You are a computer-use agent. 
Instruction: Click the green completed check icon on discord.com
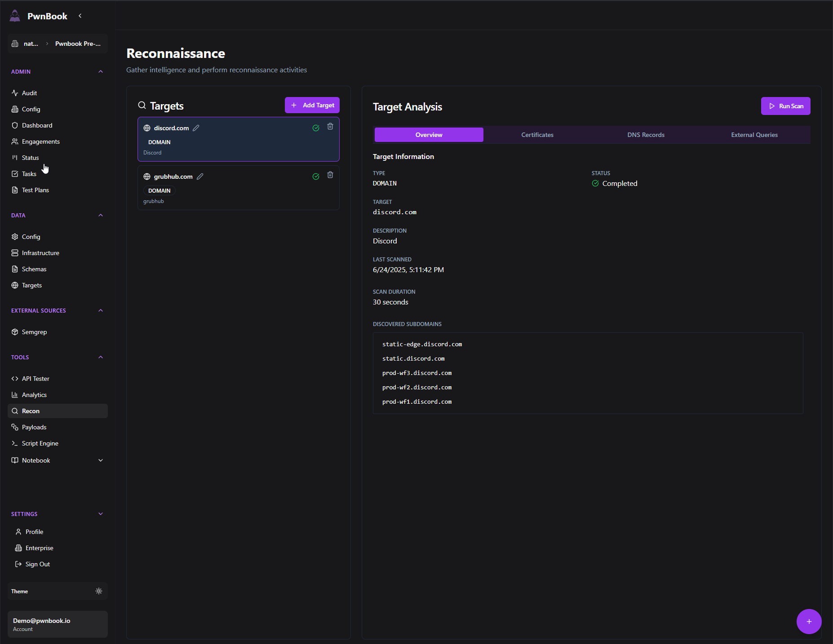[316, 128]
